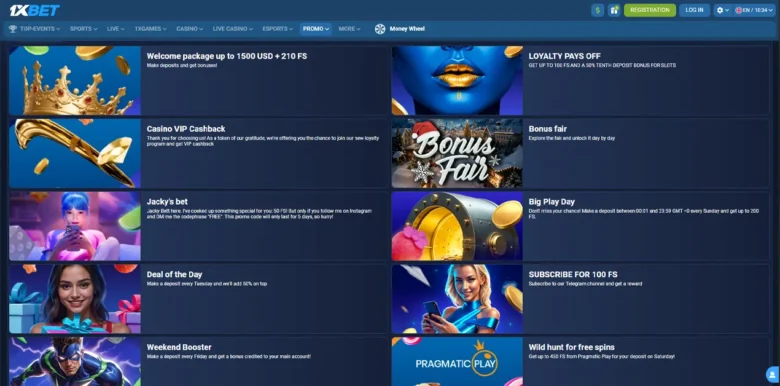Viewport: 780px width, 386px height.
Task: Click 'Explore the fair and unlock it day by day' text
Action: pyautogui.click(x=572, y=138)
